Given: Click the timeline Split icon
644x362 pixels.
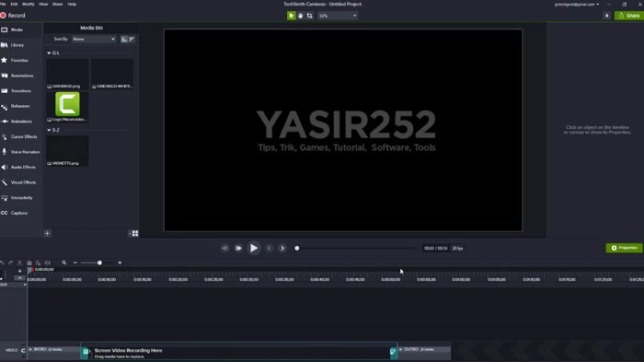Looking at the screenshot, I should (x=47, y=263).
